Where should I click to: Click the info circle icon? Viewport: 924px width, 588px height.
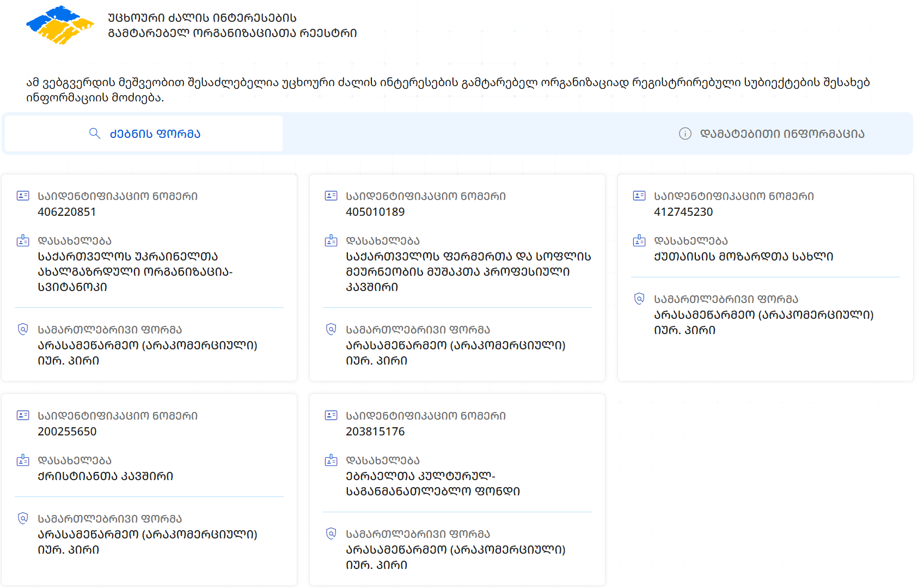point(685,134)
